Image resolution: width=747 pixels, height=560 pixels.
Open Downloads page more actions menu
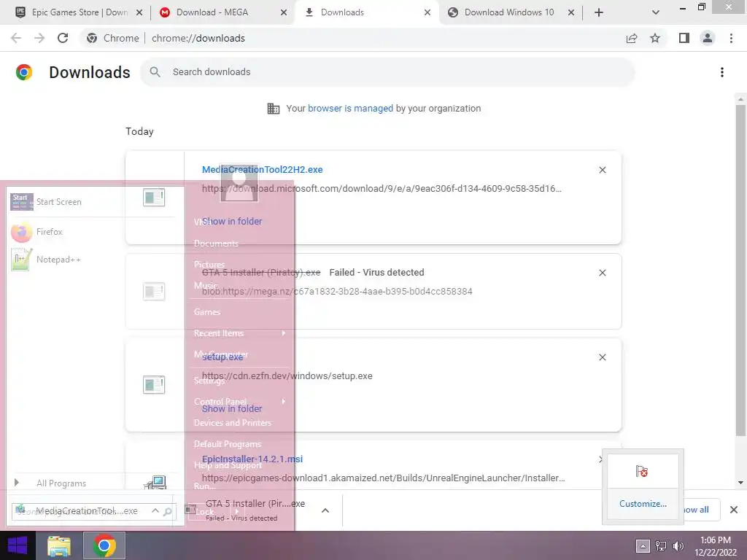(722, 72)
